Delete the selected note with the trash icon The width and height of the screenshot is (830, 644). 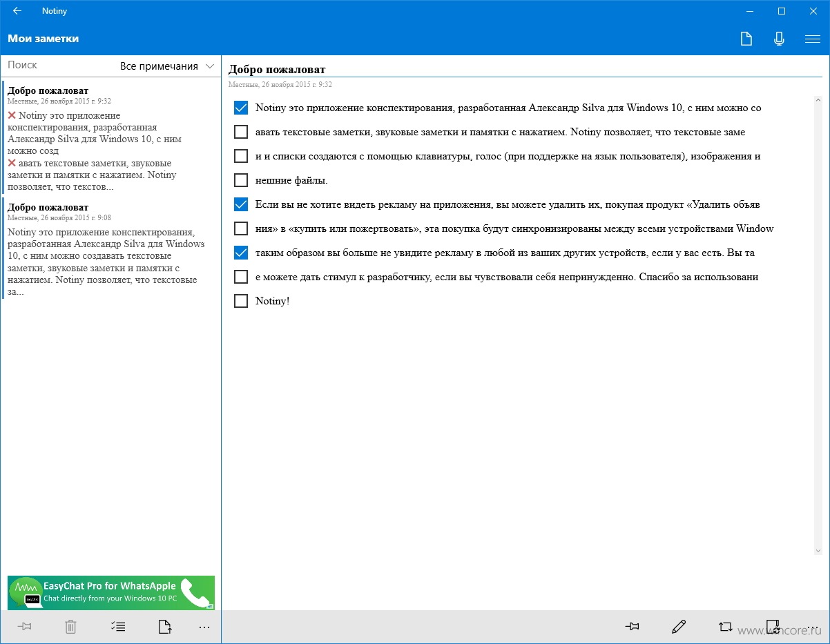click(70, 627)
